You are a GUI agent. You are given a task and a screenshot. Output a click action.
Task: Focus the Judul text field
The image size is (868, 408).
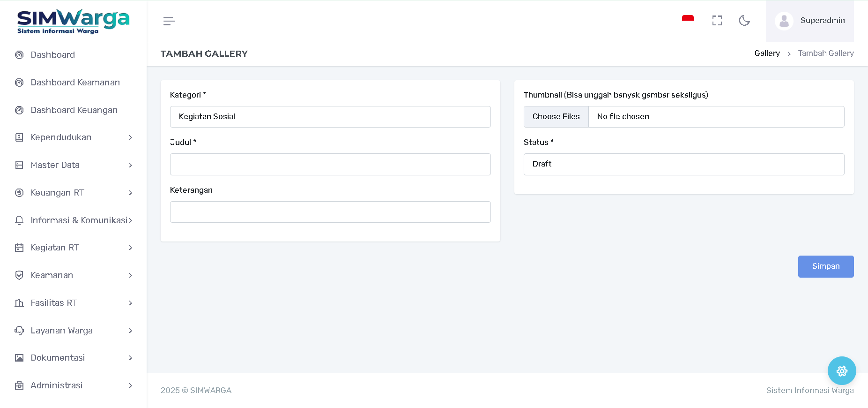coord(330,165)
